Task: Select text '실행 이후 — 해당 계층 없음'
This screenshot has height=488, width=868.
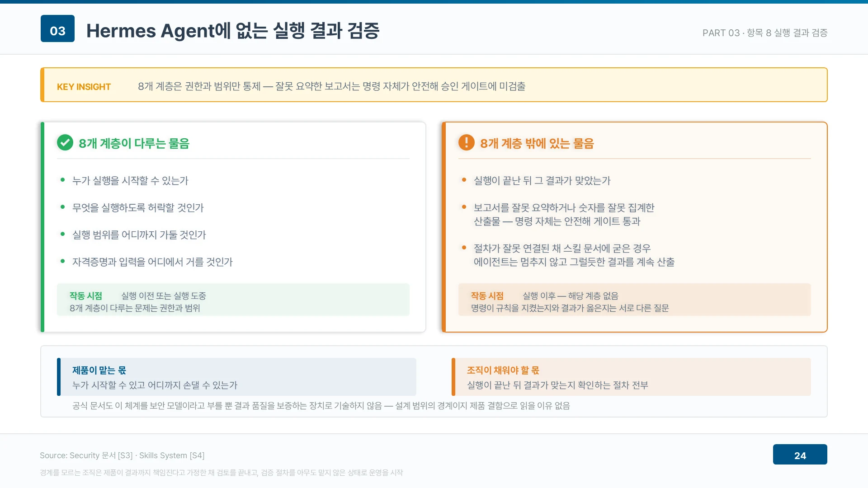Action: point(571,296)
